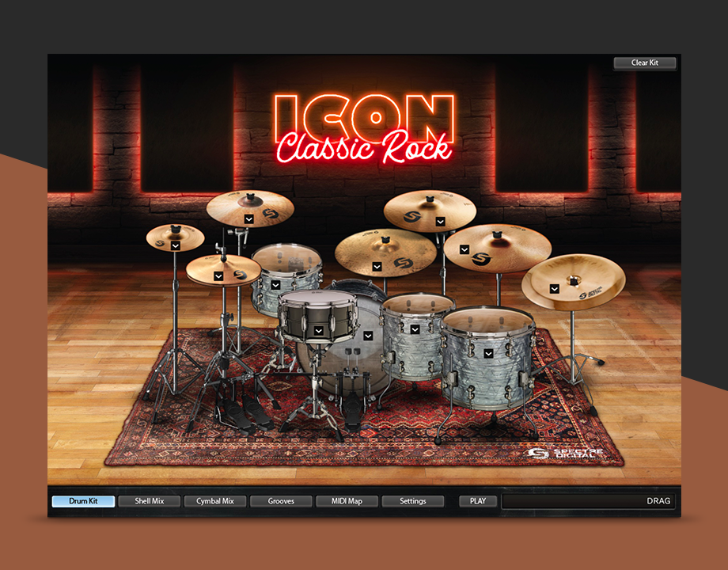Expand the hi-hat cymbal dropdown

(x=218, y=276)
